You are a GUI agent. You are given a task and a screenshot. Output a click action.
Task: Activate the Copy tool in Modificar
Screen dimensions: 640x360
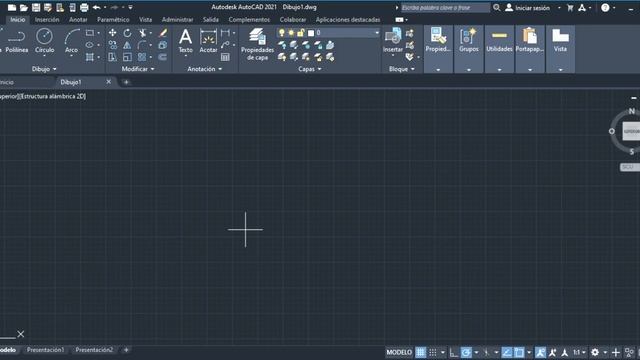tap(112, 45)
